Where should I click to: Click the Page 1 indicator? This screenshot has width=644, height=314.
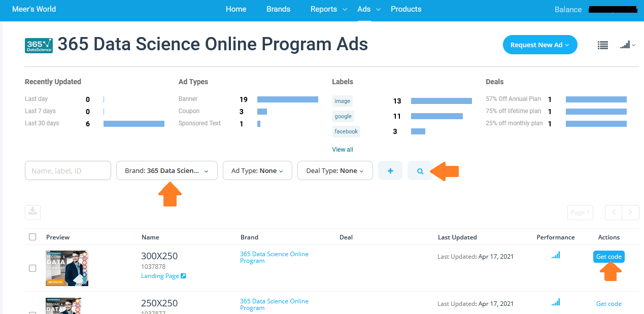click(x=580, y=212)
